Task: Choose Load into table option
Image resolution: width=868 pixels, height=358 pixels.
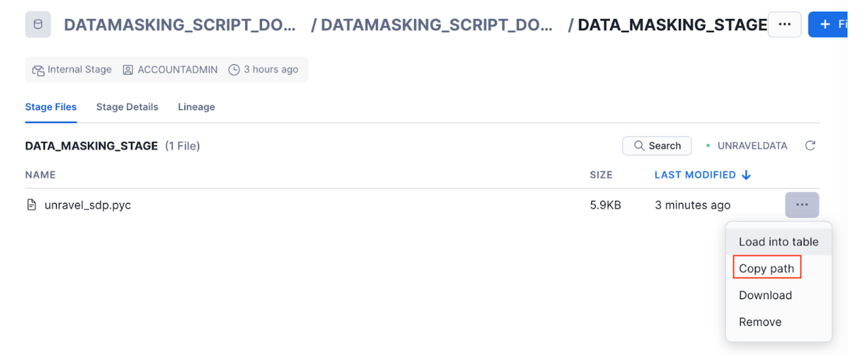Action: (778, 242)
